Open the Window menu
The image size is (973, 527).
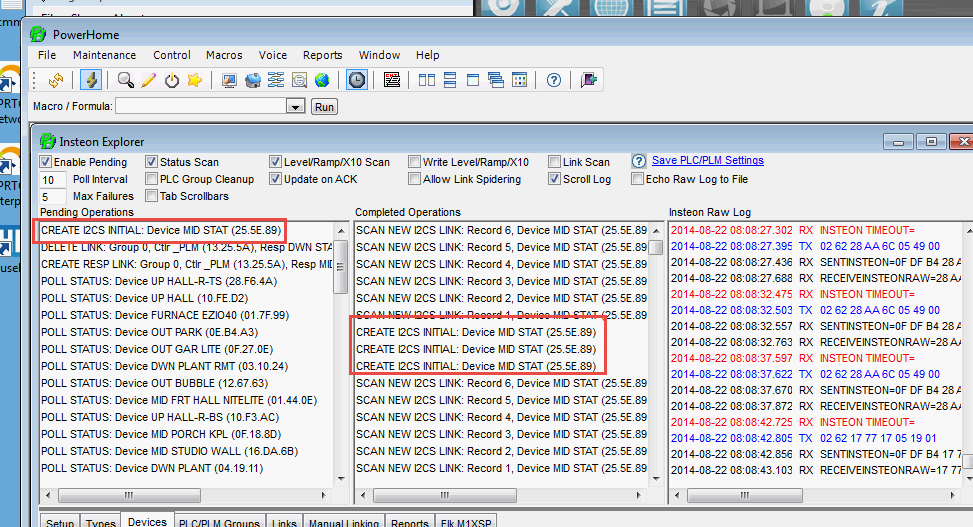[379, 55]
